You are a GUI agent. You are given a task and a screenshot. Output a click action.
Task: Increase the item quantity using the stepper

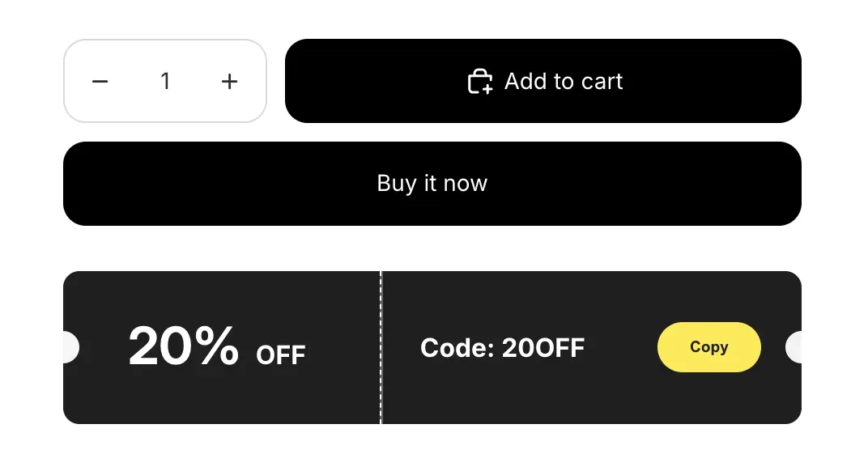click(229, 81)
